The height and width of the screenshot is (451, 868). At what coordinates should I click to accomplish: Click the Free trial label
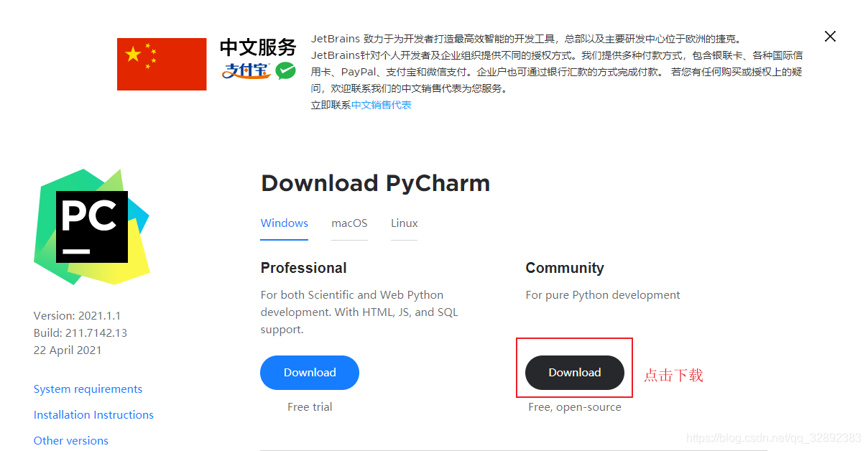coord(310,407)
